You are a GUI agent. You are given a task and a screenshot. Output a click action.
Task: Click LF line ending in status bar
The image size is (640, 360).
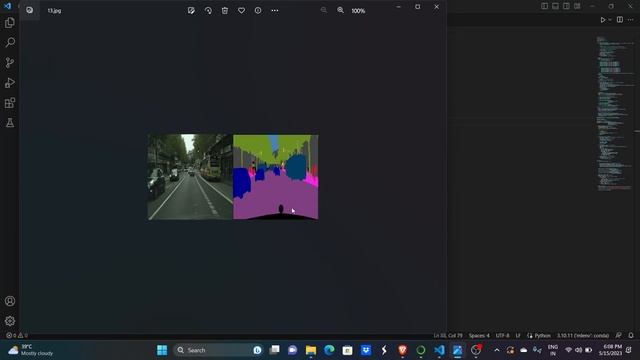click(x=518, y=336)
